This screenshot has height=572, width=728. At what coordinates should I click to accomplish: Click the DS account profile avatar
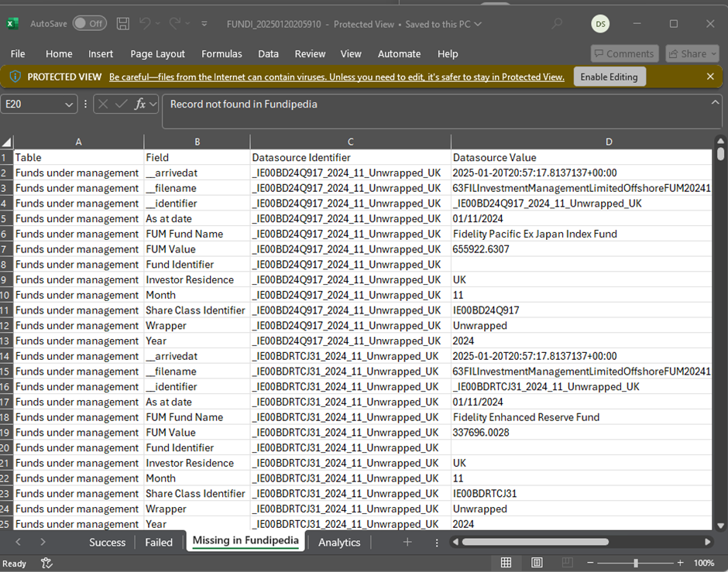tap(600, 24)
